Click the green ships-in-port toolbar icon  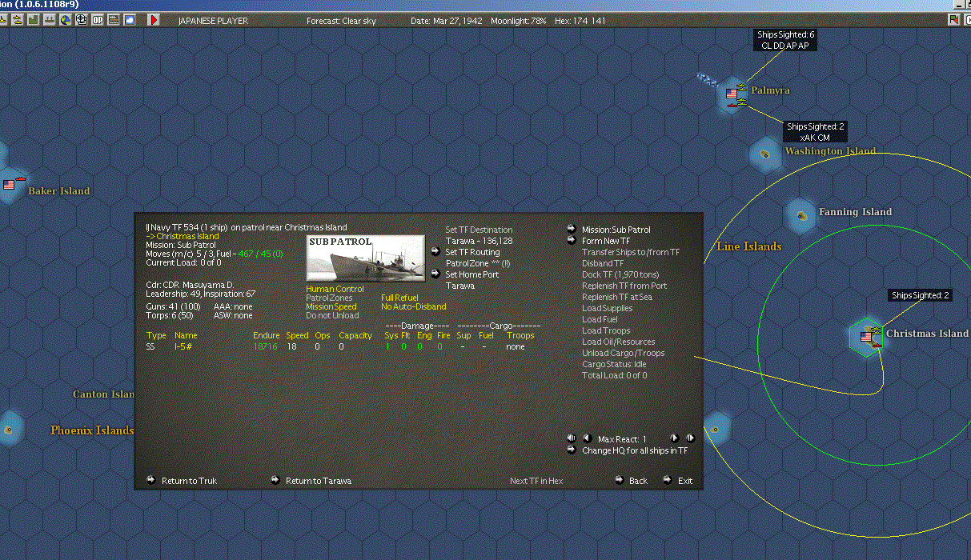pos(49,20)
